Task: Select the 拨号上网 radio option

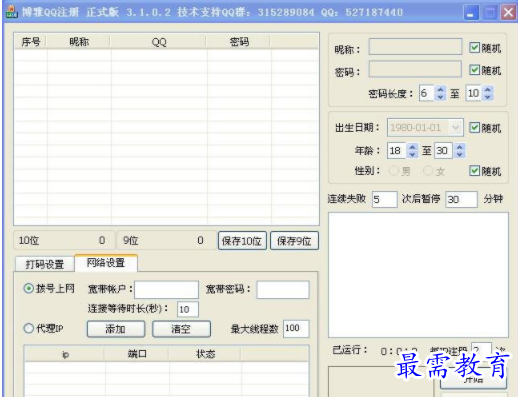Action: pos(29,288)
